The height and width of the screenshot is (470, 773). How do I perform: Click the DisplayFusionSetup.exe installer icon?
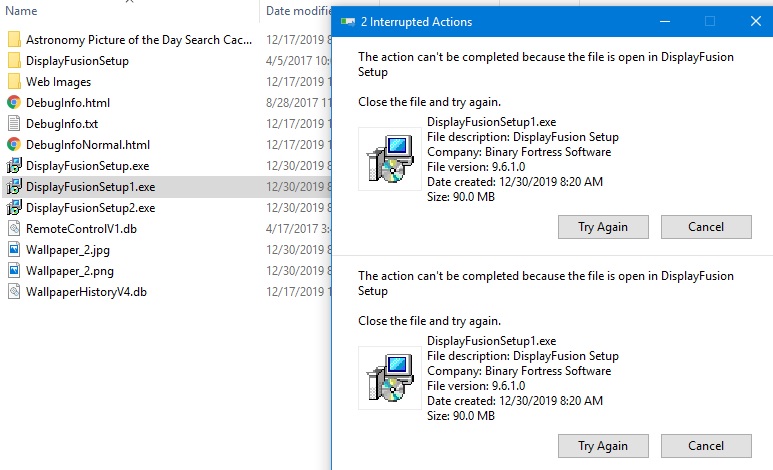tap(14, 166)
